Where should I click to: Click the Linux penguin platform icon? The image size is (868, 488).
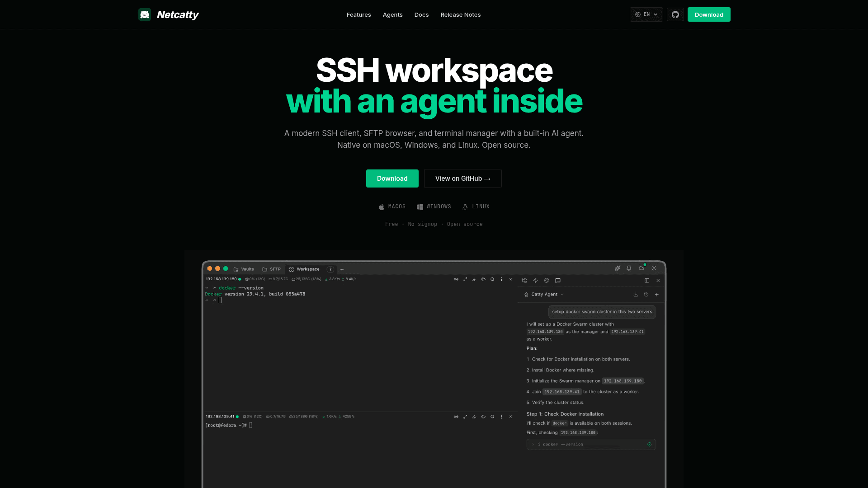(x=465, y=206)
